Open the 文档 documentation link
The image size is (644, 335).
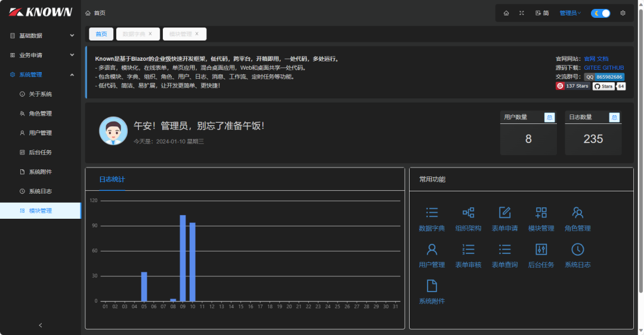click(603, 59)
